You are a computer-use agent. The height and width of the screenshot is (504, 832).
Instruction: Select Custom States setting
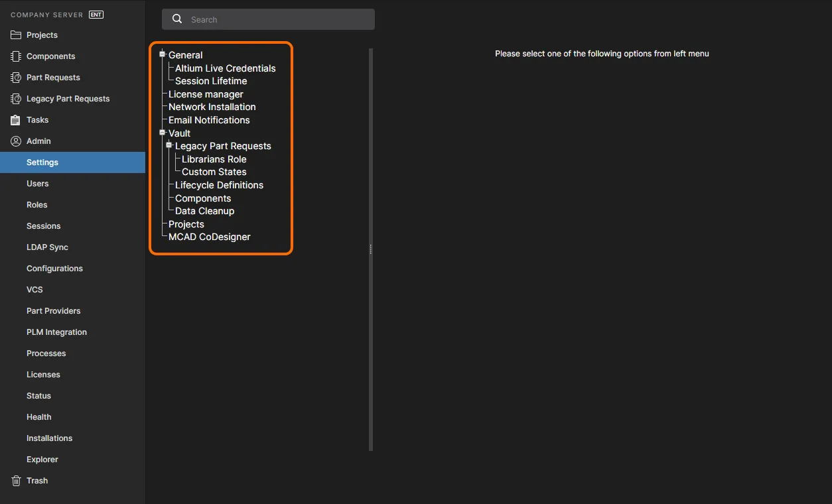(214, 172)
